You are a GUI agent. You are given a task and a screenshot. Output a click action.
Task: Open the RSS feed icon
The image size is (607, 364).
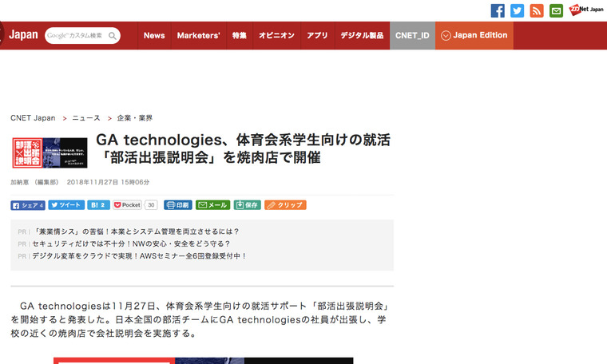pyautogui.click(x=537, y=10)
